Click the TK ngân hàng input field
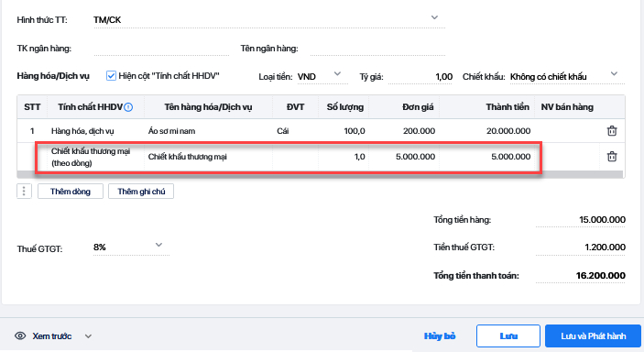Screen dimensions: 644x352 point(161,49)
